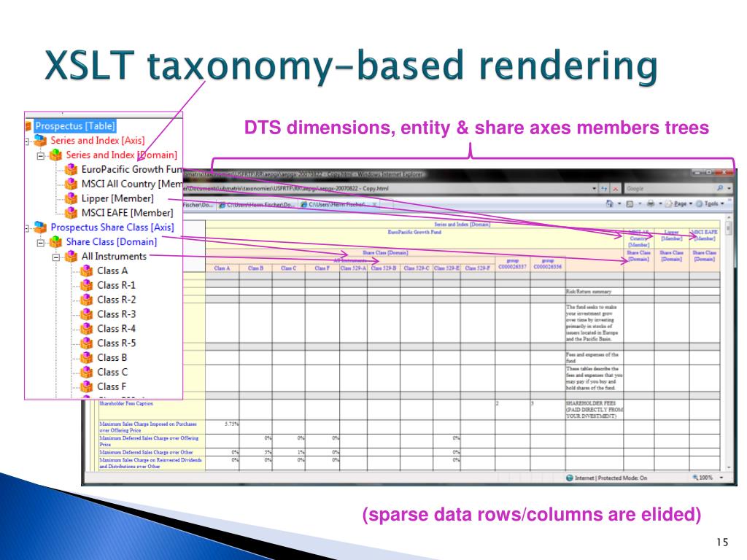
Task: Click the Class R-2 tree icon
Action: 86,300
